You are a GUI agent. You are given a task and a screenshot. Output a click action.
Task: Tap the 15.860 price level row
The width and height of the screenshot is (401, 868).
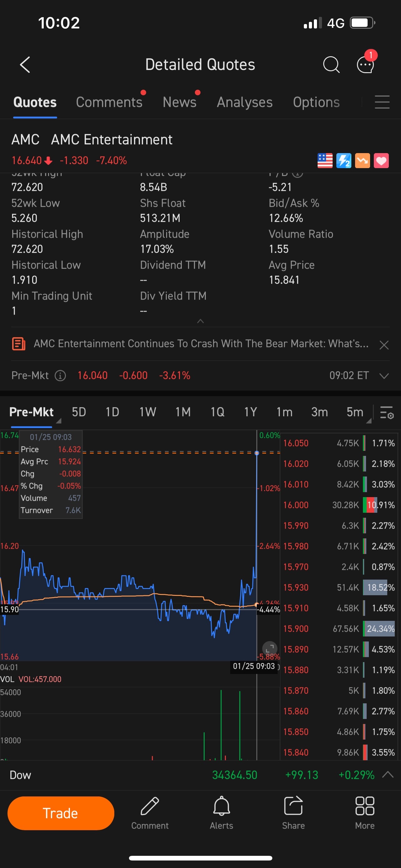(339, 711)
